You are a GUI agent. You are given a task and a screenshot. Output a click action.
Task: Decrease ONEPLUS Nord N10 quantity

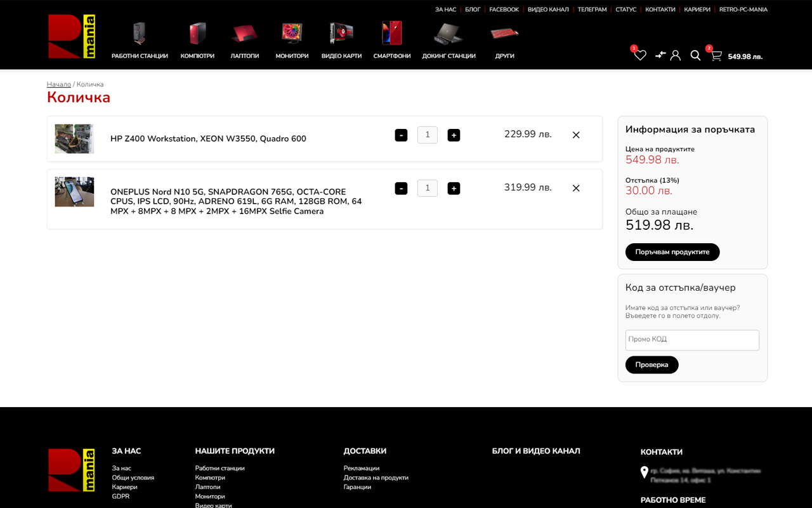401,189
